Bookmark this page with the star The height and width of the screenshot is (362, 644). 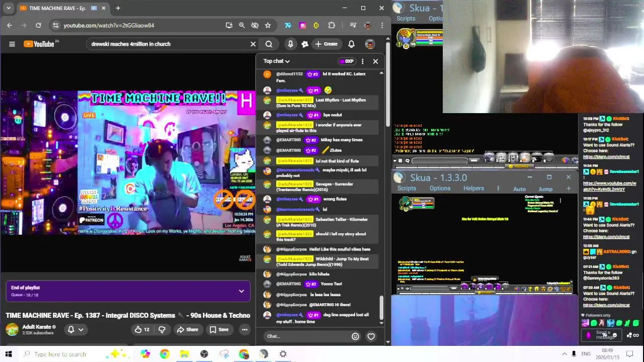click(268, 25)
